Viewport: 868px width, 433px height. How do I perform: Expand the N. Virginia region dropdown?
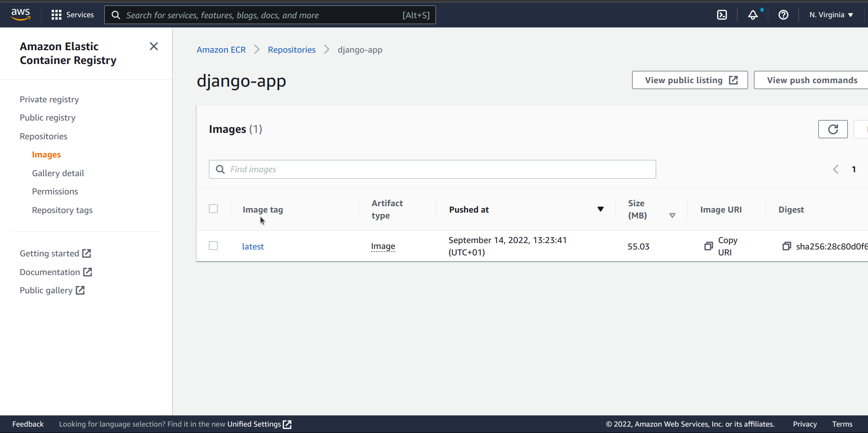(x=831, y=15)
